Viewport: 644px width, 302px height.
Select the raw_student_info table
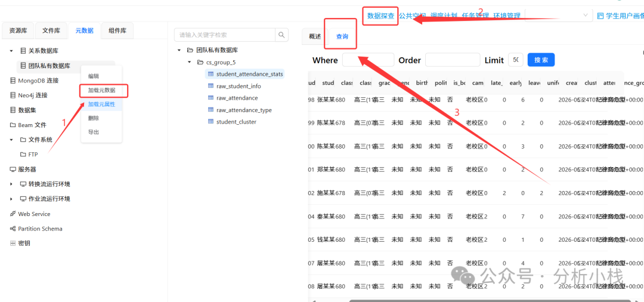[x=238, y=87]
